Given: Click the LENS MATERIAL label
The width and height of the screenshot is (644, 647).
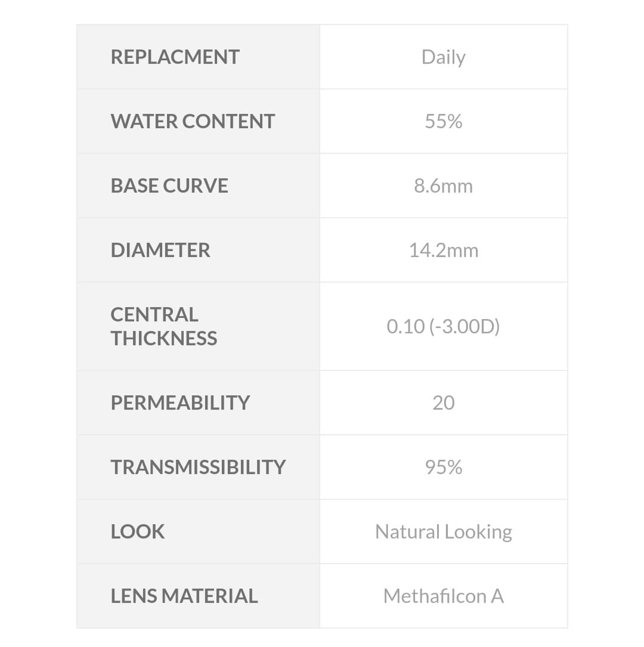Looking at the screenshot, I should (184, 596).
